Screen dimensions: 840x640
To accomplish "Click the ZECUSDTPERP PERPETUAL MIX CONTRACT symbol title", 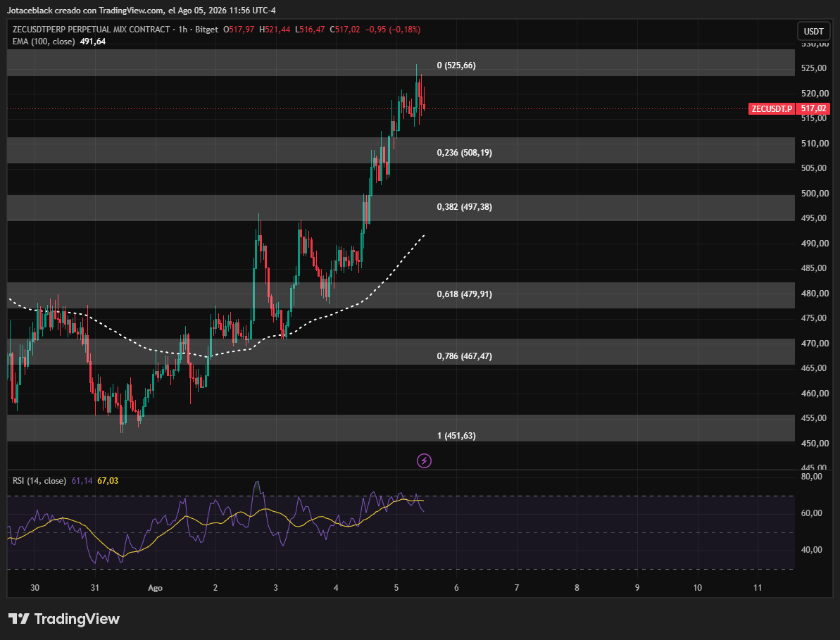I will pos(91,30).
